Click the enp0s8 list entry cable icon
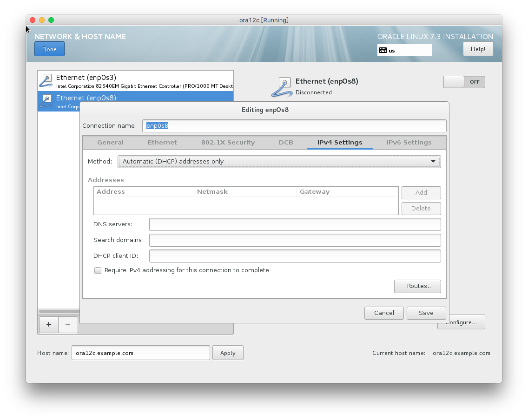 (46, 101)
